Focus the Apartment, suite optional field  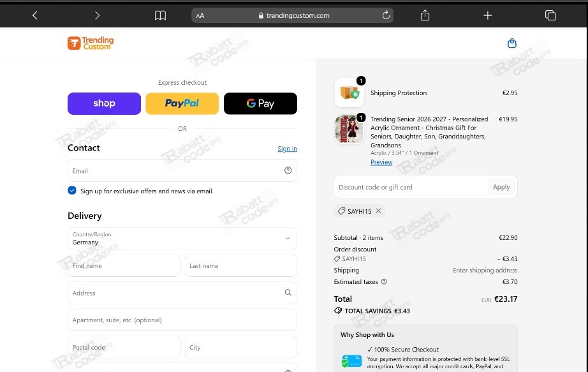point(182,320)
